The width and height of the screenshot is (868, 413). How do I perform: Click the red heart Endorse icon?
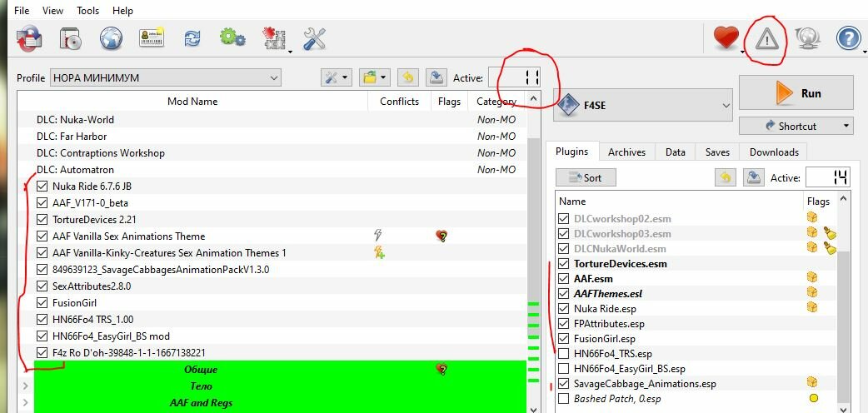click(726, 39)
